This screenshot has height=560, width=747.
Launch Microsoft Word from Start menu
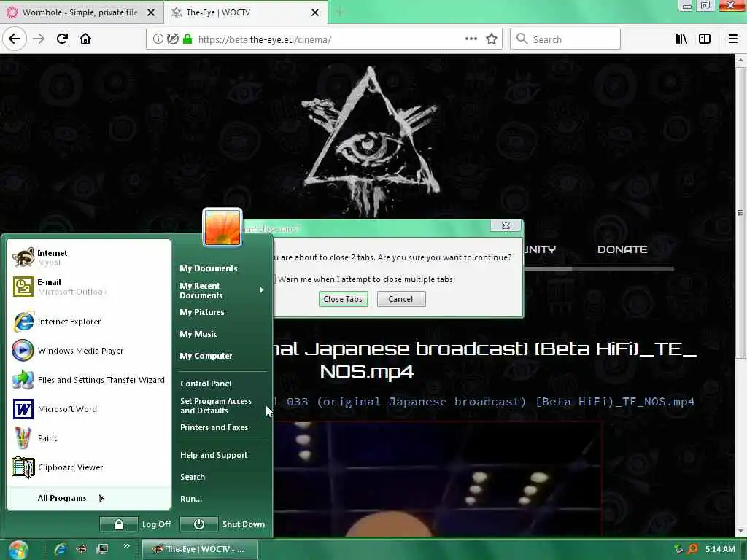point(88,409)
